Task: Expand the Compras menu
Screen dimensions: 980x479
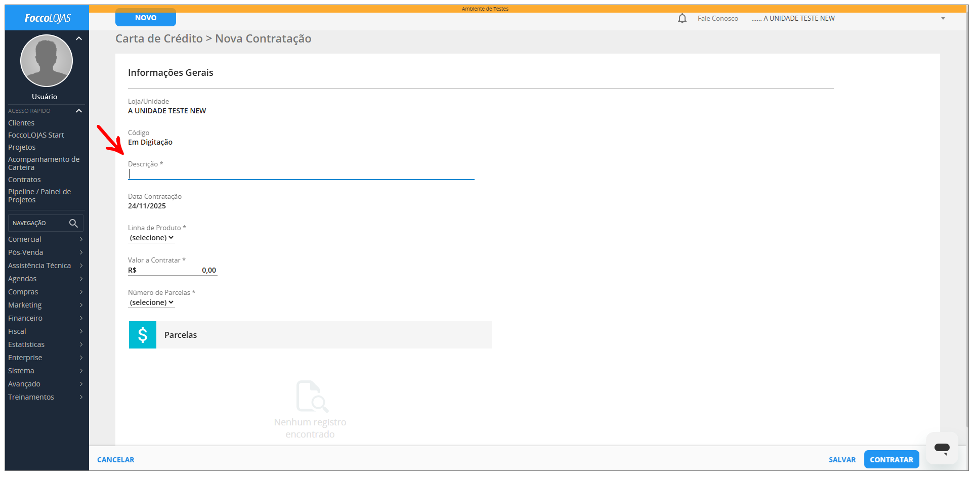Action: coord(46,292)
